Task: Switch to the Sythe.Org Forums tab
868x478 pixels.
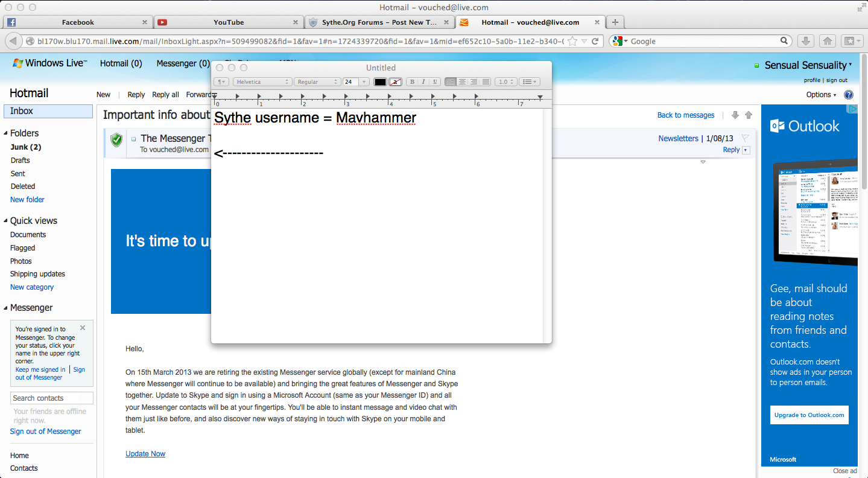Action: 379,22
